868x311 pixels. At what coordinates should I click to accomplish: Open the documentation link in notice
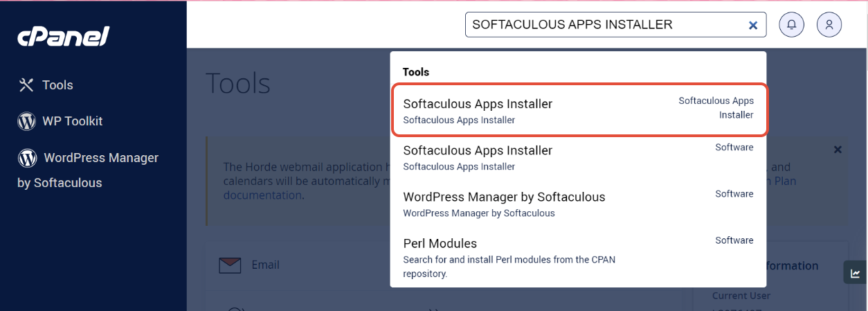tap(262, 195)
